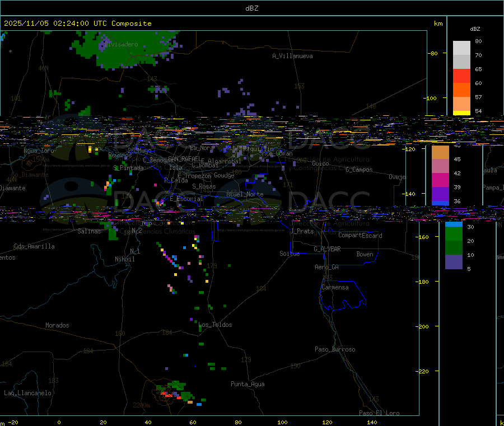
Task: Click the purple swatch between 39 and 36
Action: (440, 194)
